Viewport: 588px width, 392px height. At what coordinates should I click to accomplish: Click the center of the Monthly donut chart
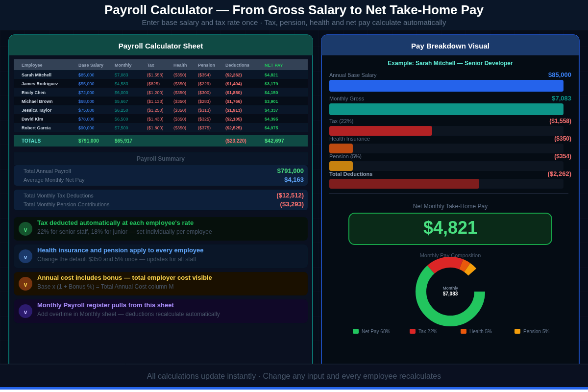click(450, 292)
